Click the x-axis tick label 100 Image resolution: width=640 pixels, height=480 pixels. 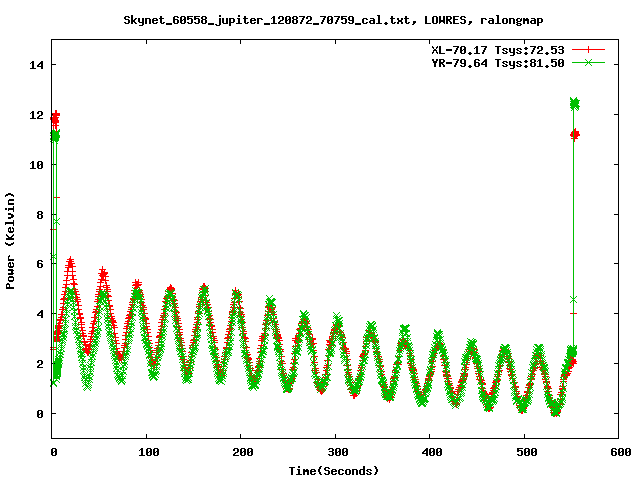pos(148,452)
